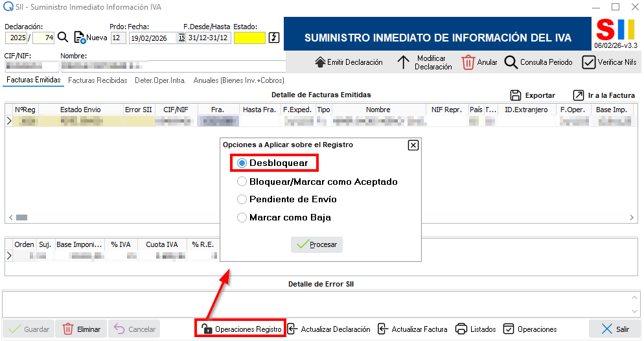Click the Cancelar button

[x=134, y=329]
